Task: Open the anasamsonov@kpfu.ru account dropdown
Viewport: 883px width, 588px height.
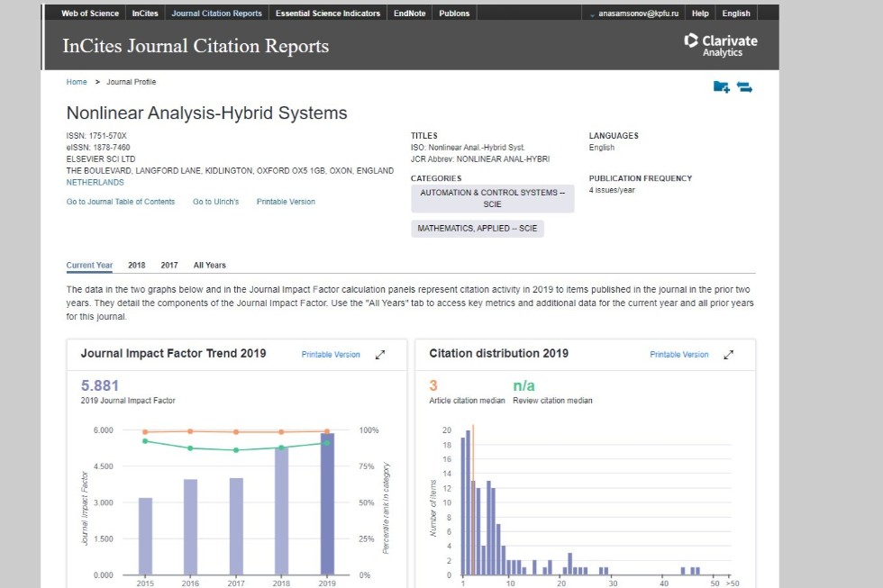Action: coord(635,14)
